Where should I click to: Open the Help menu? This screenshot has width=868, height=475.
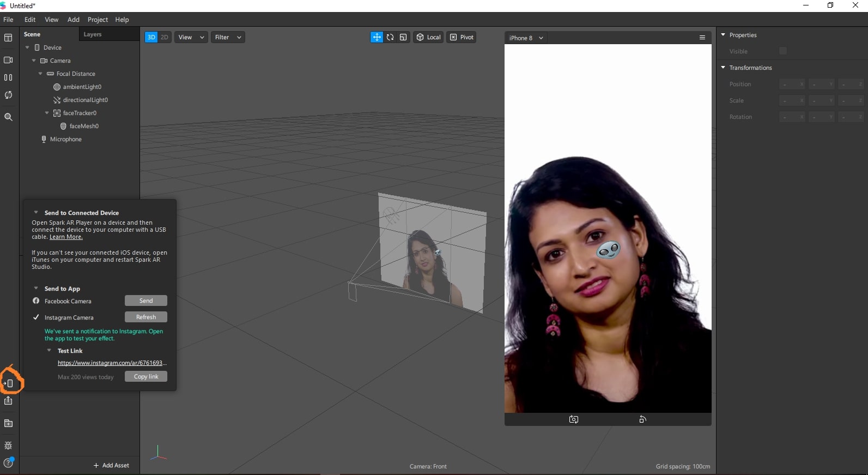tap(122, 20)
